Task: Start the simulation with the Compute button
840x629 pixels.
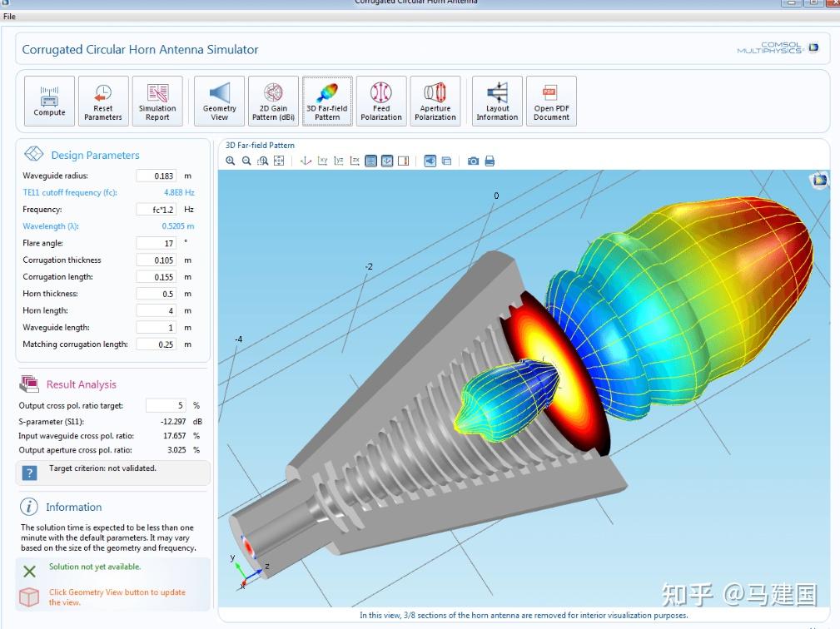Action: (x=49, y=100)
